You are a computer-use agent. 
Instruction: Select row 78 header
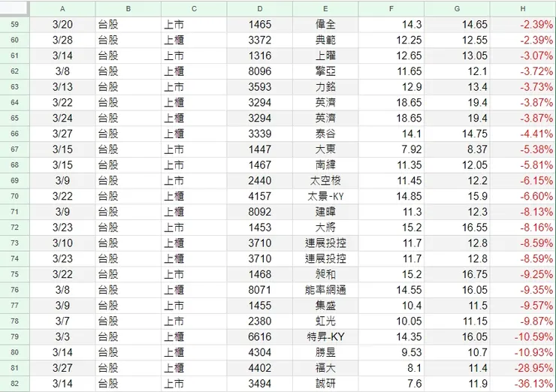click(x=14, y=321)
